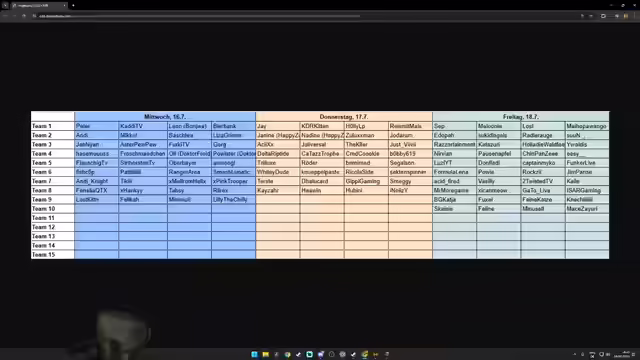Select the 'Team 12' row label

[53, 227]
